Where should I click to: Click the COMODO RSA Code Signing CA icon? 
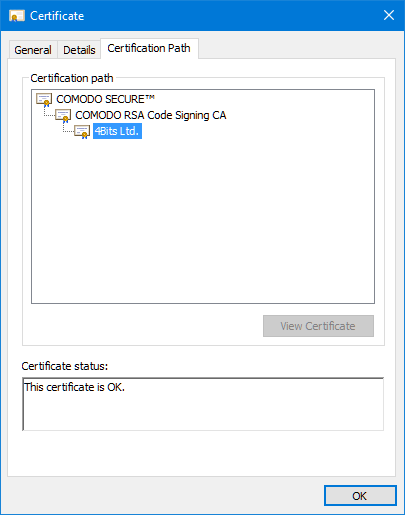[63, 116]
